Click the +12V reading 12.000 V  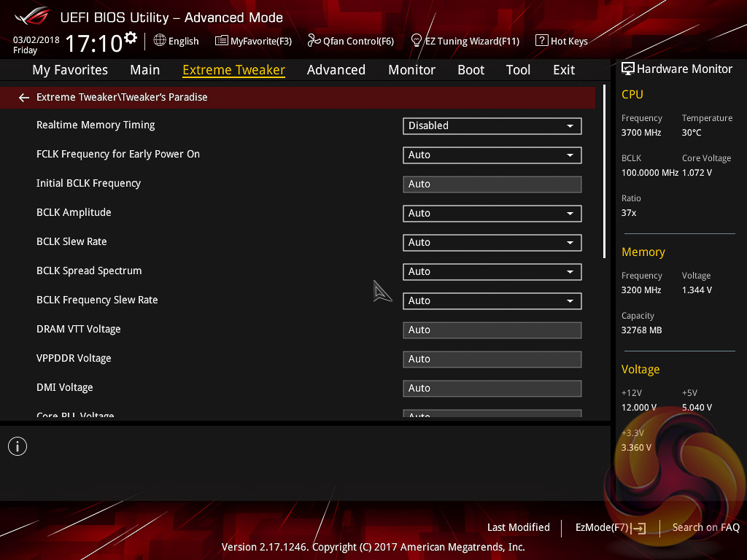[x=639, y=407]
